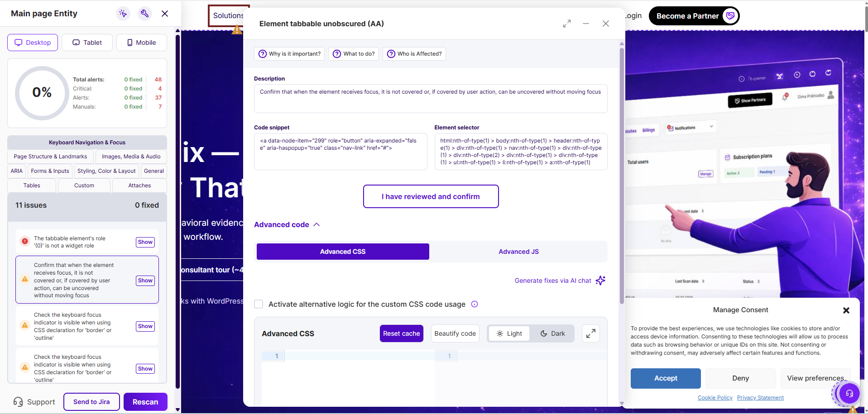This screenshot has height=414, width=868.
Task: Switch to the Advanced JS tab
Action: click(518, 252)
